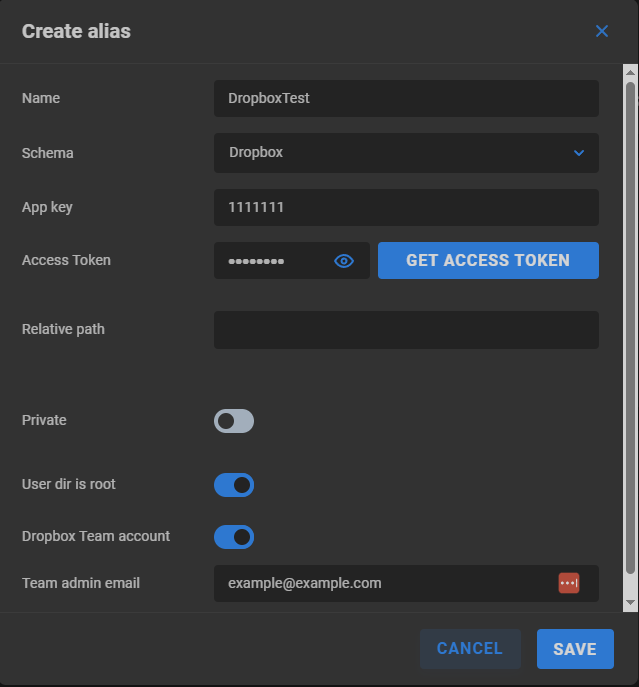639x687 pixels.
Task: Click the Schema label
Action: click(48, 153)
